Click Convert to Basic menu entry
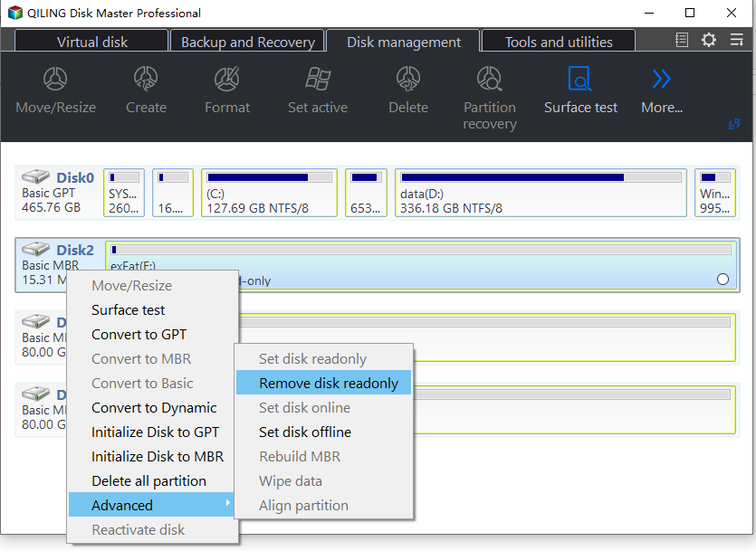The width and height of the screenshot is (756, 551). coord(153,384)
